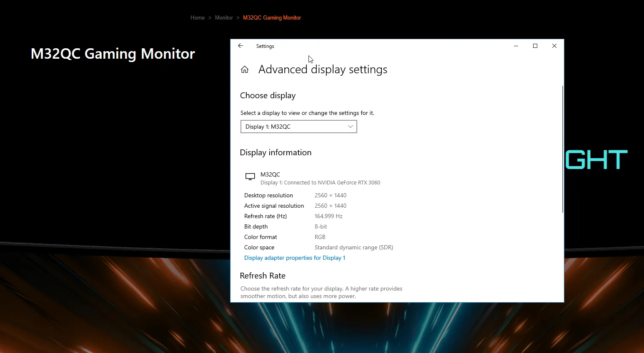Close the Settings window

point(554,46)
